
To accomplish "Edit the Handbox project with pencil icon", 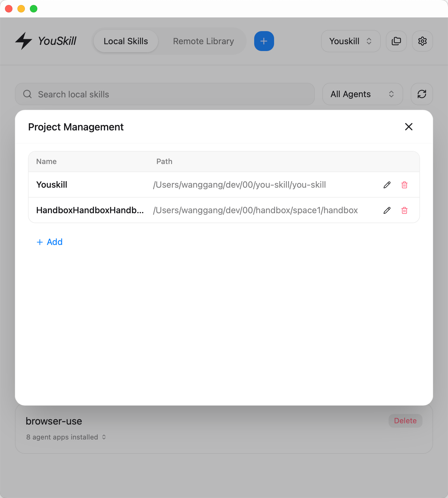I will tap(387, 210).
